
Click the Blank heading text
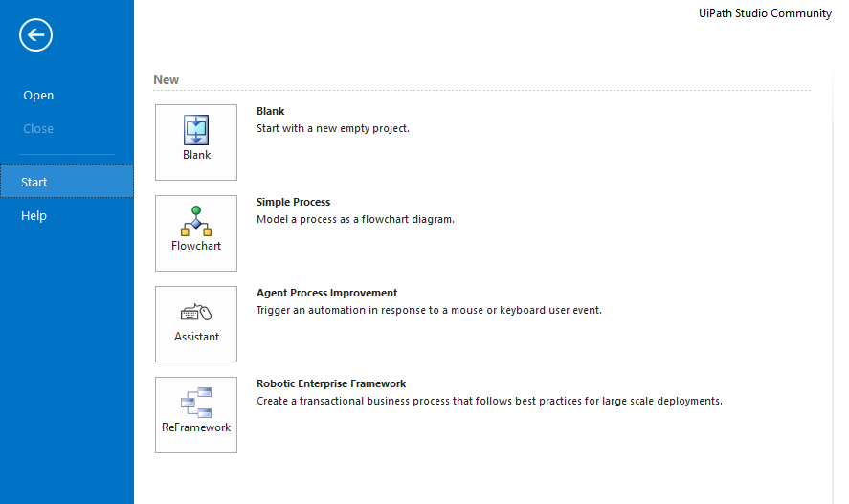click(270, 112)
